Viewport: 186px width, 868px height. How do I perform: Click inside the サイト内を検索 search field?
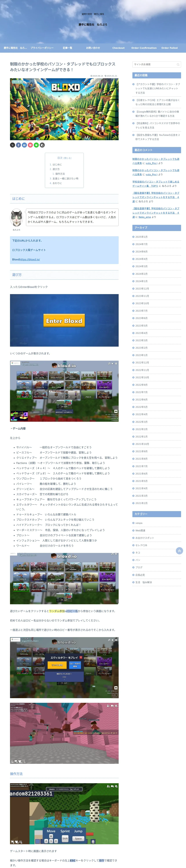point(157,64)
